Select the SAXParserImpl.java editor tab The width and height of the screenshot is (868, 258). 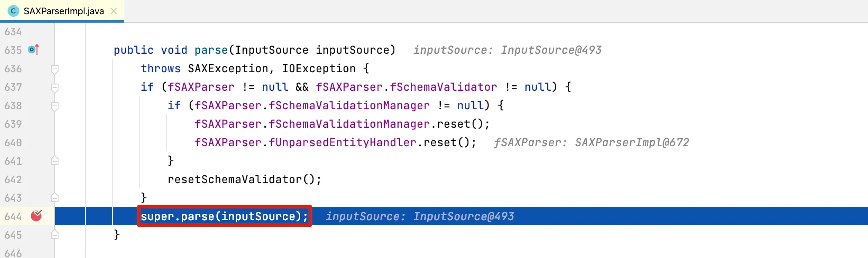[62, 11]
